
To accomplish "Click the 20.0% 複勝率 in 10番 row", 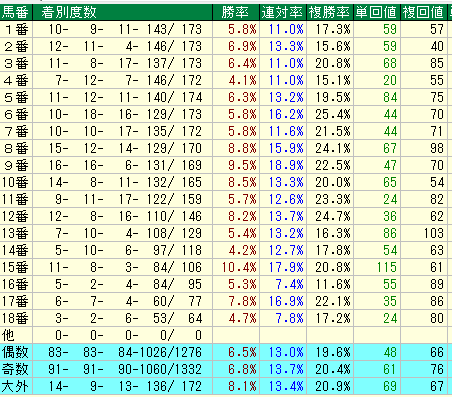I will pyautogui.click(x=333, y=182).
